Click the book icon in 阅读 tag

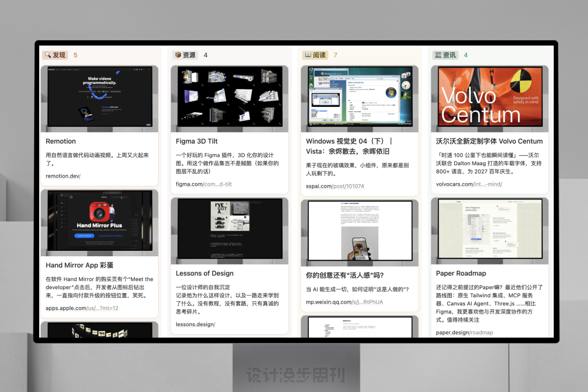click(308, 55)
